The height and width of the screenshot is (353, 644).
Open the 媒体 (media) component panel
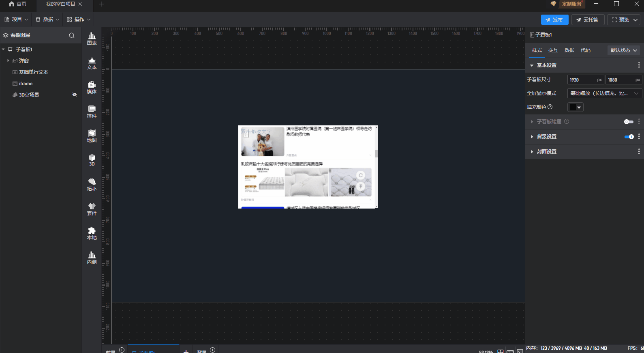[92, 88]
